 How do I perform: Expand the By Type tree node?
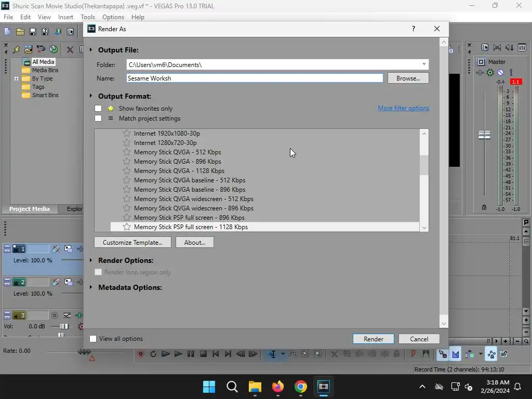coord(16,79)
